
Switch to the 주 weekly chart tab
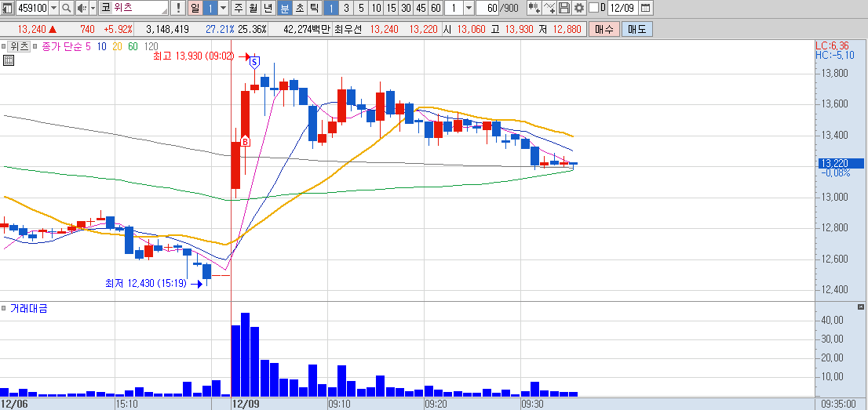click(238, 8)
